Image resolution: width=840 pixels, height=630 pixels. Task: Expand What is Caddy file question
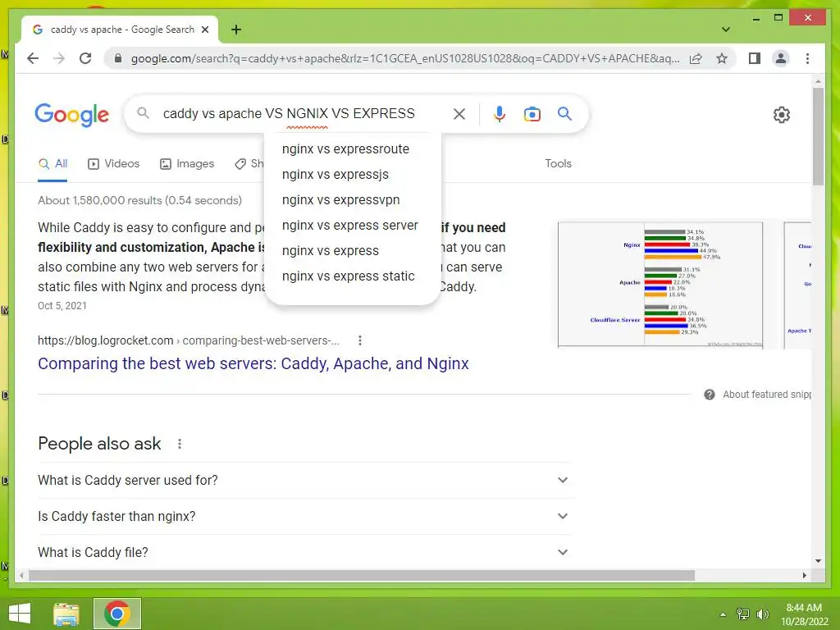coord(304,552)
